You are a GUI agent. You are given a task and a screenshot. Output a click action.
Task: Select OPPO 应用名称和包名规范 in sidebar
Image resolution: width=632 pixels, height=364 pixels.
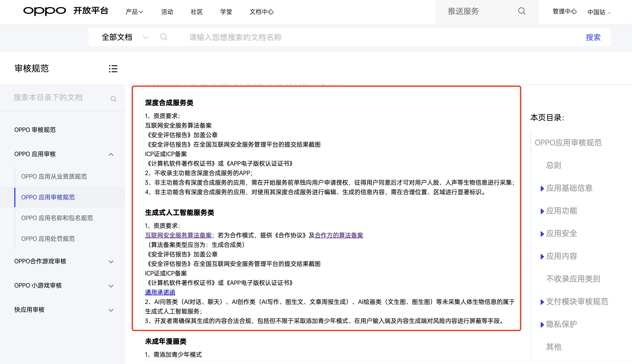click(57, 218)
